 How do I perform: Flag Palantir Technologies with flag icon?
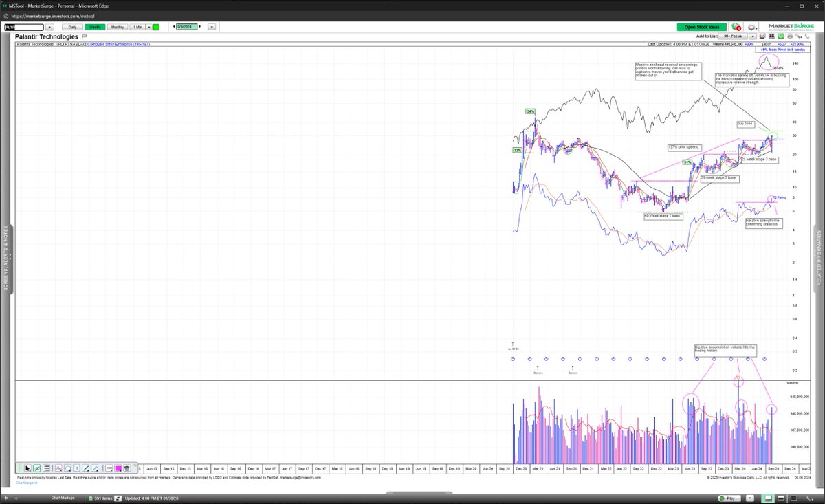pyautogui.click(x=84, y=36)
